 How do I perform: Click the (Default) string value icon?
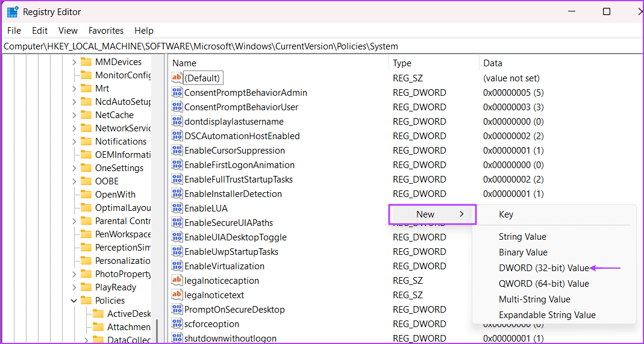(x=177, y=78)
